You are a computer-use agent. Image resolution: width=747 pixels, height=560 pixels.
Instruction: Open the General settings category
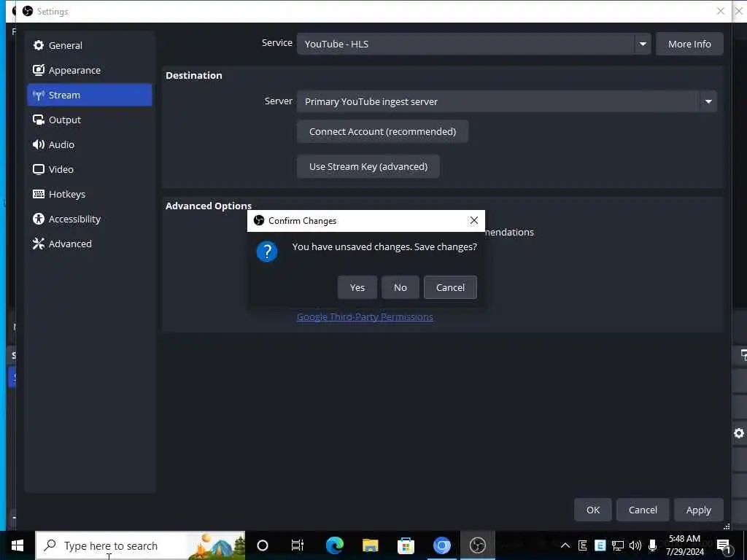click(x=90, y=45)
